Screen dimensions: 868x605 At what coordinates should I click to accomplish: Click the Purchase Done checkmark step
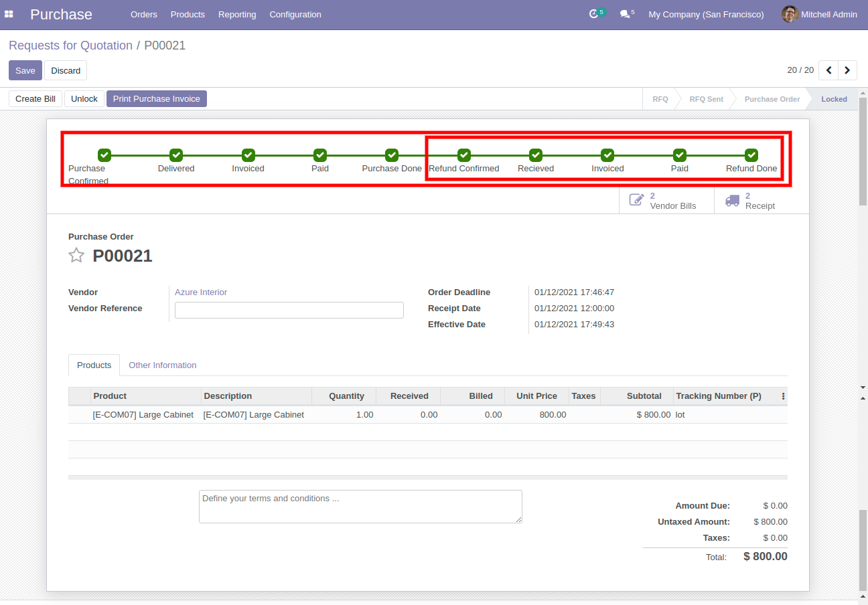point(392,155)
